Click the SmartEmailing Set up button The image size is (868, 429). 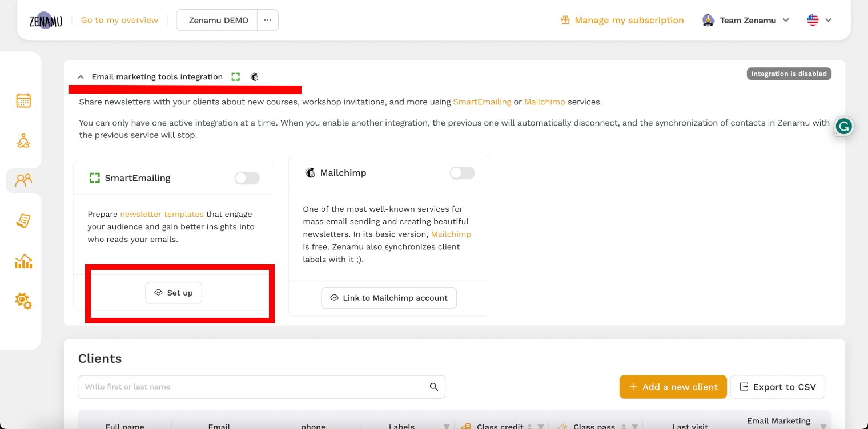(x=174, y=293)
